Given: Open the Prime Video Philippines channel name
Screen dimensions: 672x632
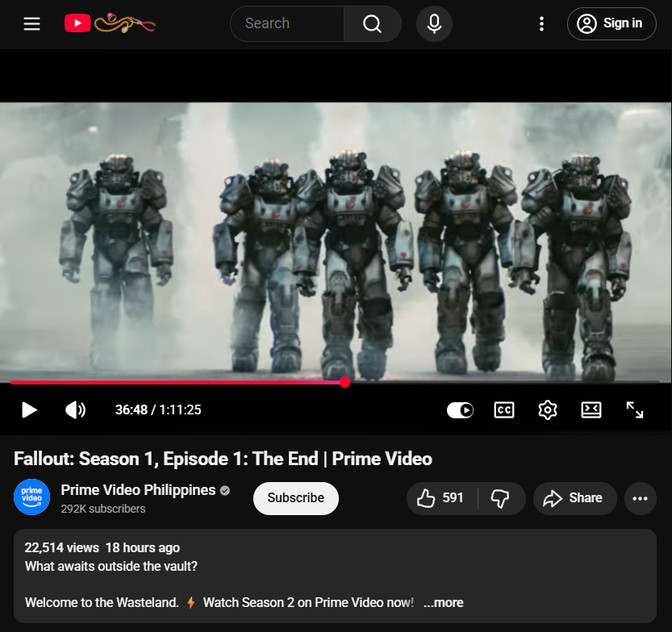Looking at the screenshot, I should click(x=138, y=490).
